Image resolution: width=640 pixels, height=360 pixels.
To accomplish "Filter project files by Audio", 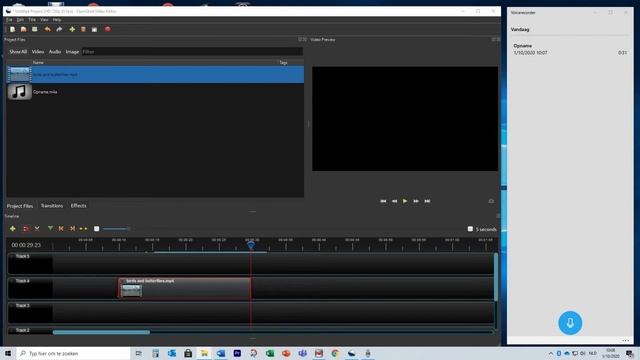I will [x=55, y=52].
